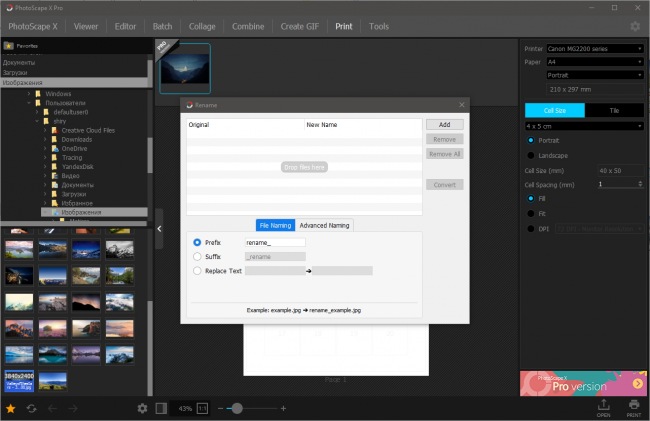This screenshot has height=421, width=650.
Task: Expand the Windows folder node
Action: pyautogui.click(x=29, y=94)
